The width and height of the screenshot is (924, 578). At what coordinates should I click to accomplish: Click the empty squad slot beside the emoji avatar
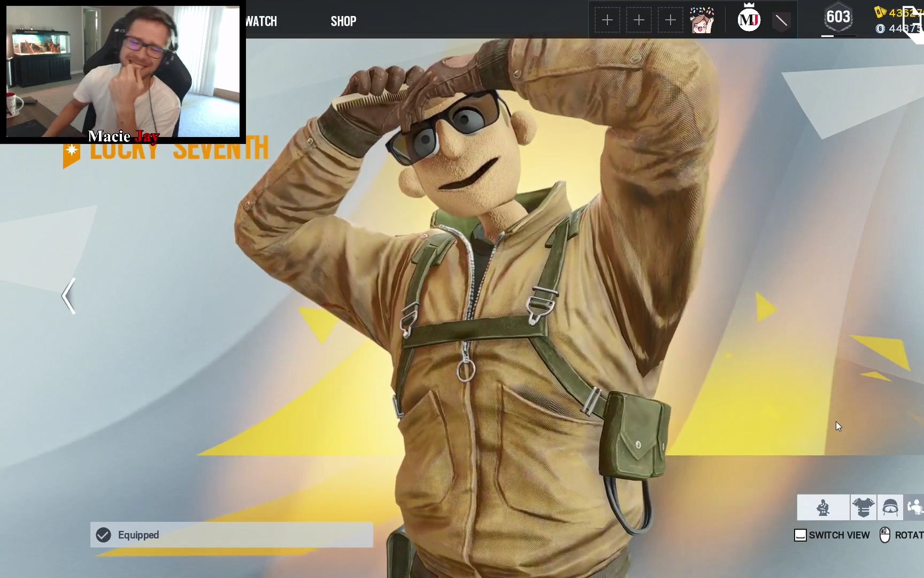pos(671,20)
